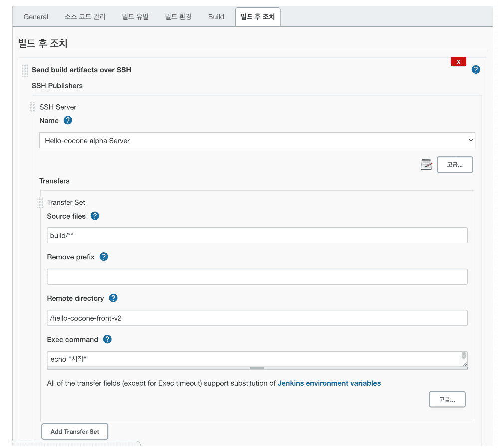Show Remote directory help tooltip
This screenshot has width=498, height=448.
tap(113, 298)
